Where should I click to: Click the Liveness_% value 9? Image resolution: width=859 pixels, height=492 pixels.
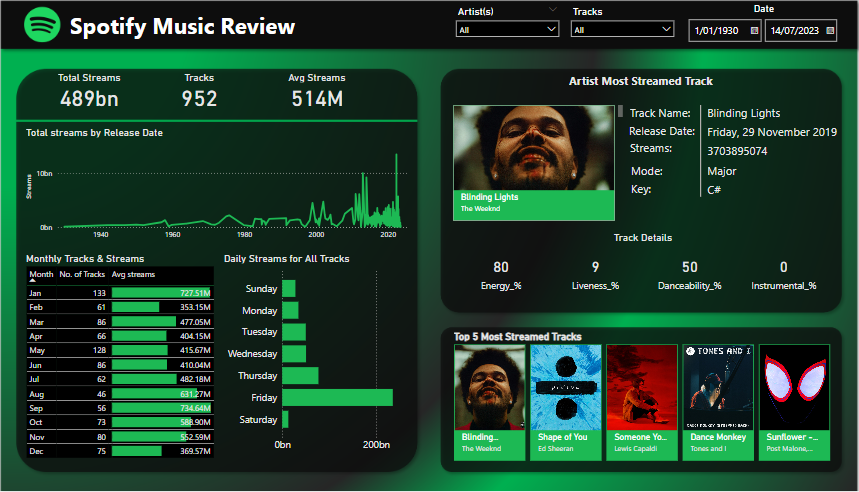[x=595, y=267]
